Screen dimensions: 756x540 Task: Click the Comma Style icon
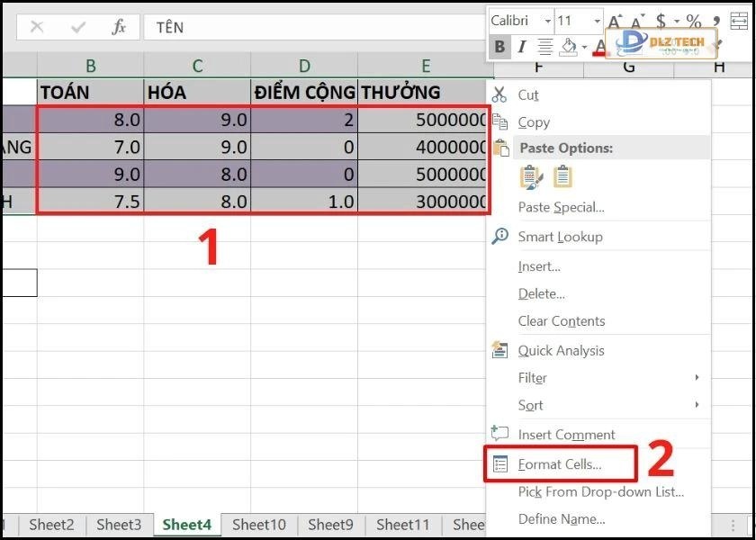(716, 21)
